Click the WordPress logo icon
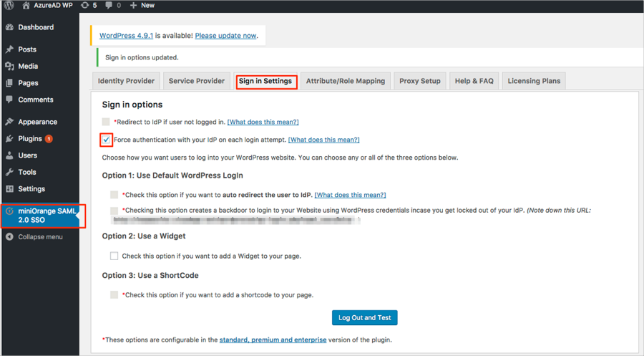644x356 pixels. [x=9, y=6]
